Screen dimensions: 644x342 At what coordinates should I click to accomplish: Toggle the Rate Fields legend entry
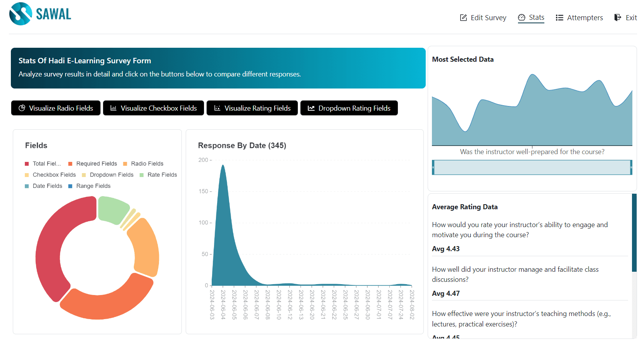[158, 175]
